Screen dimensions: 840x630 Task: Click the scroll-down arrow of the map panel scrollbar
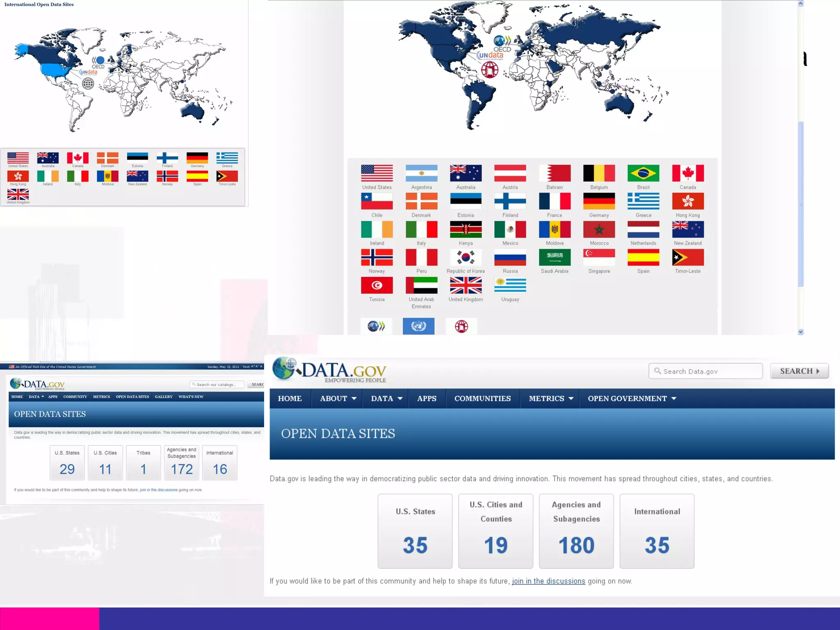801,332
